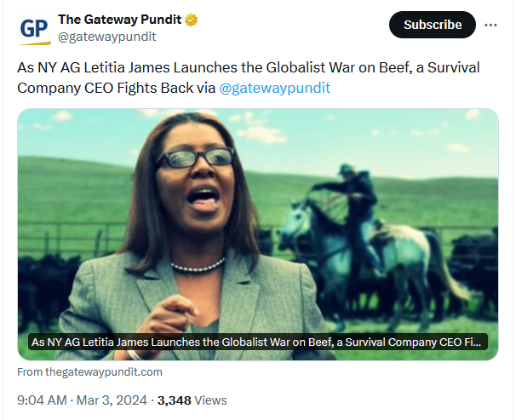Click the pearl necklace in the image
This screenshot has width=516, height=420.
196,265
